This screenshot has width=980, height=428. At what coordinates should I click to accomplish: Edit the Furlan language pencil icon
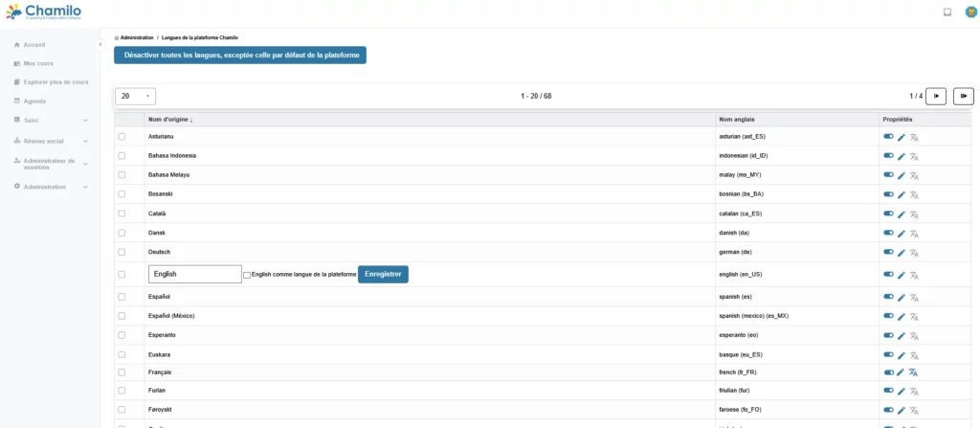[x=902, y=391]
